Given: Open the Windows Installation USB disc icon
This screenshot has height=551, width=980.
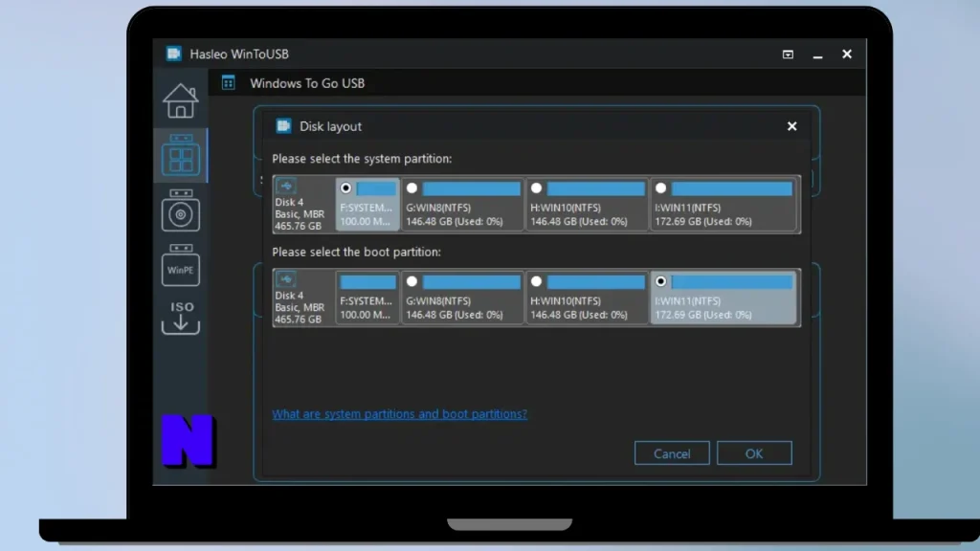Looking at the screenshot, I should (x=181, y=209).
